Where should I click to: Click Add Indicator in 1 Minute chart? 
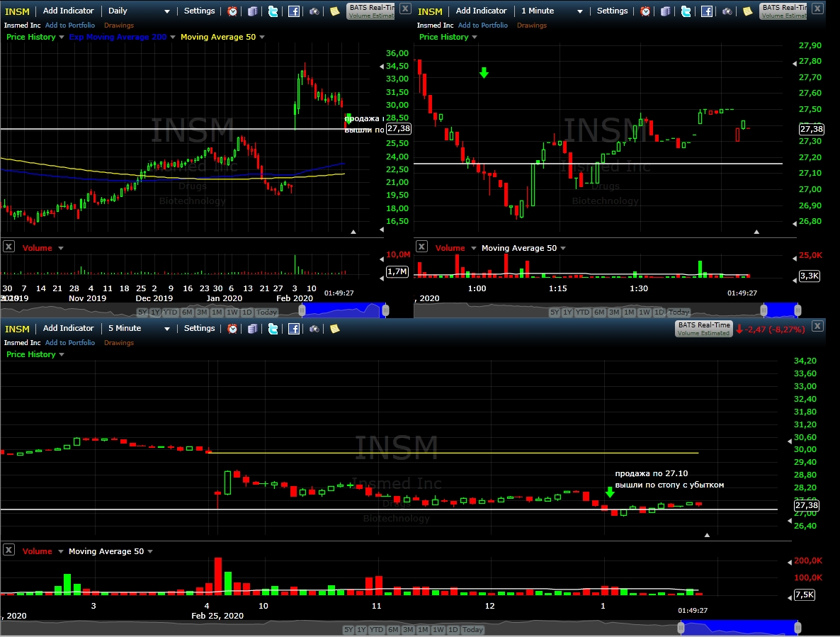481,11
